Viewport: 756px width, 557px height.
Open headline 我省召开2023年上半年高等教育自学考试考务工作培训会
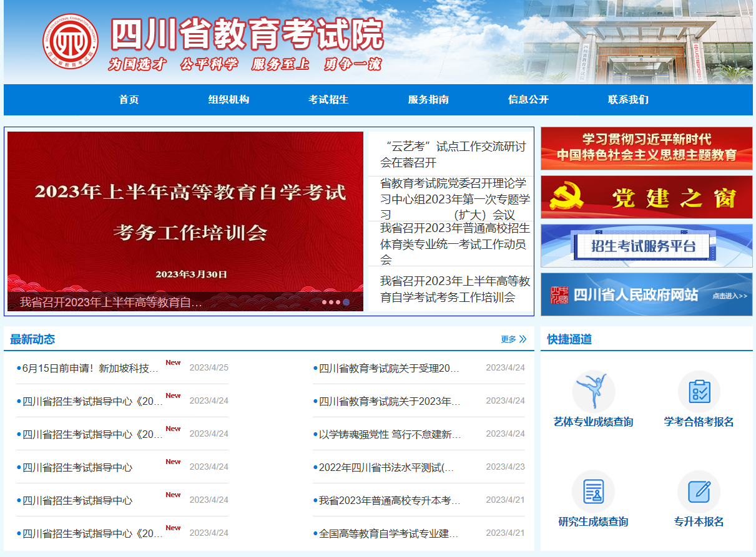(455, 289)
